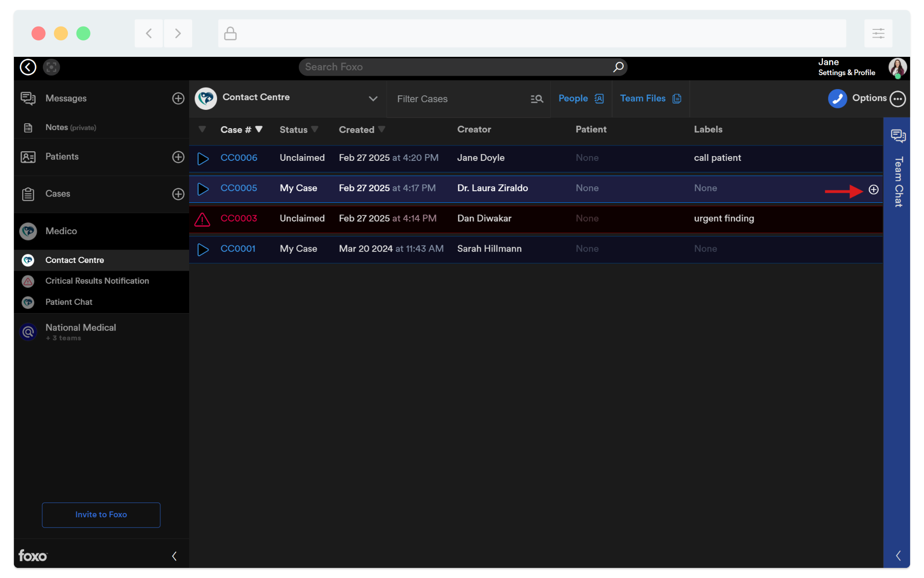
Task: Click the play arrow on case CC0006
Action: click(203, 158)
